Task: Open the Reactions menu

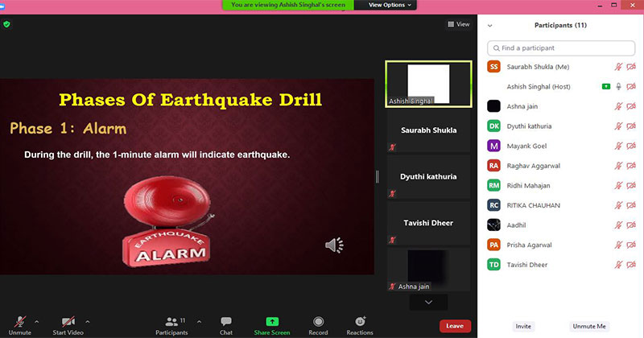Action: click(360, 325)
